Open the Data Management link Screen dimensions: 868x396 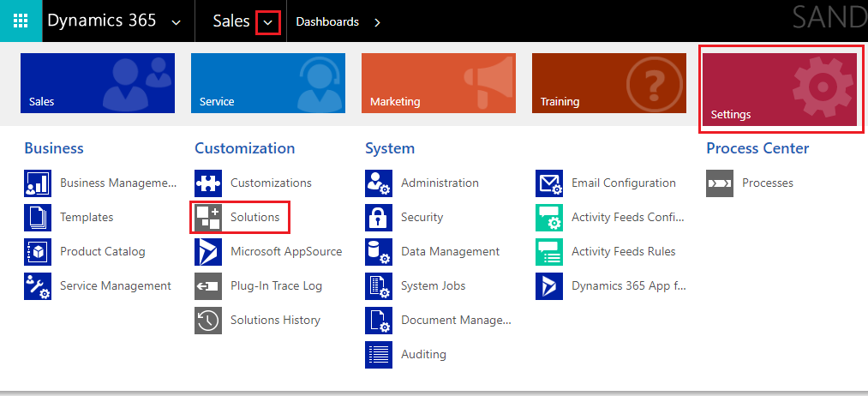pyautogui.click(x=450, y=252)
